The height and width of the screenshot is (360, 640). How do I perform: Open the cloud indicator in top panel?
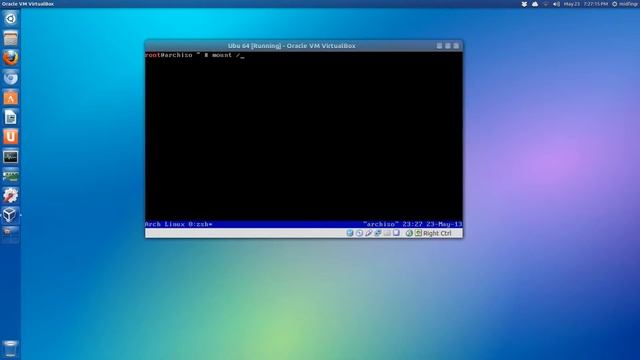click(x=535, y=4)
